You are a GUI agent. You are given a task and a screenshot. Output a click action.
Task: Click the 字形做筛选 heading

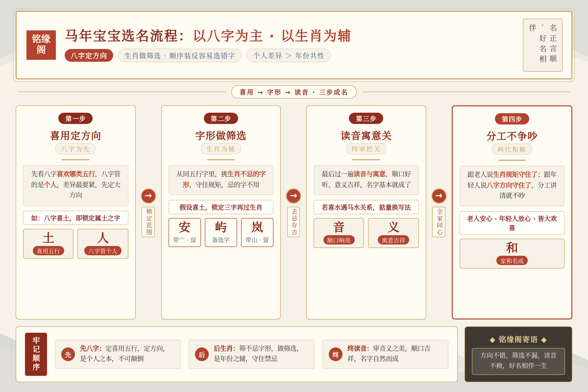(x=221, y=135)
